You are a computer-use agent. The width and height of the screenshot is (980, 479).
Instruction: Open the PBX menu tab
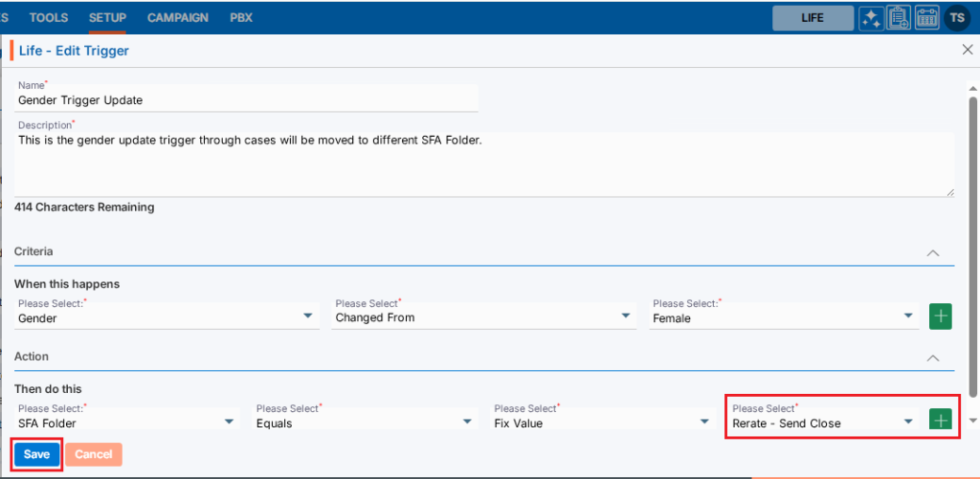[x=241, y=17]
